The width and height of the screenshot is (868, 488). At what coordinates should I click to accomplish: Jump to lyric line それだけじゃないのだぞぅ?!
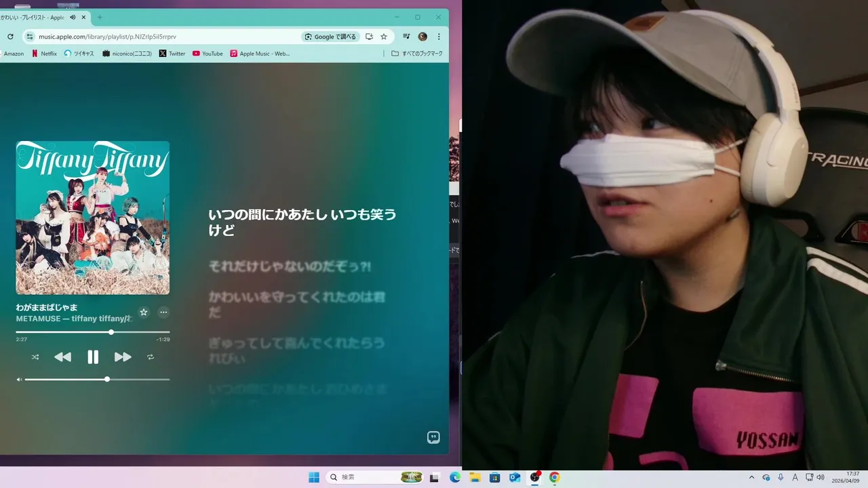tap(290, 266)
